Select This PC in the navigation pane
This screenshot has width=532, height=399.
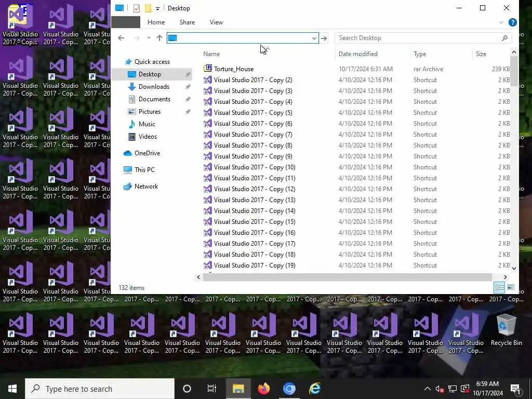tap(144, 170)
